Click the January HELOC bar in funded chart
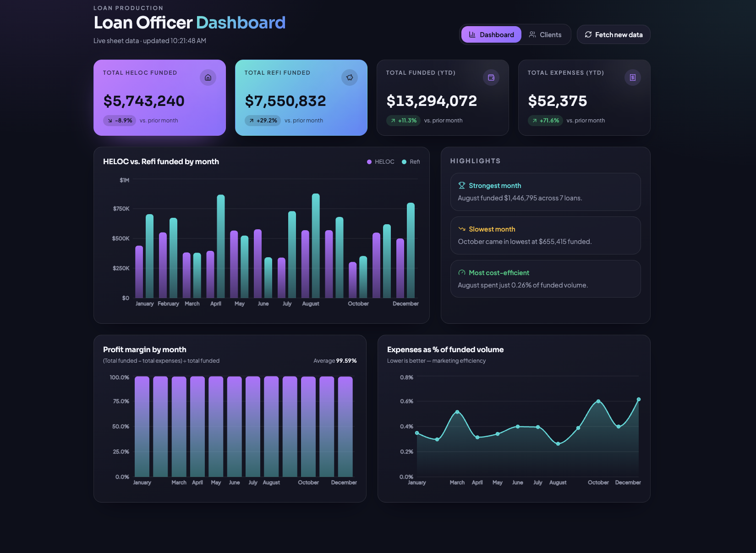Image resolution: width=756 pixels, height=553 pixels. 139,272
